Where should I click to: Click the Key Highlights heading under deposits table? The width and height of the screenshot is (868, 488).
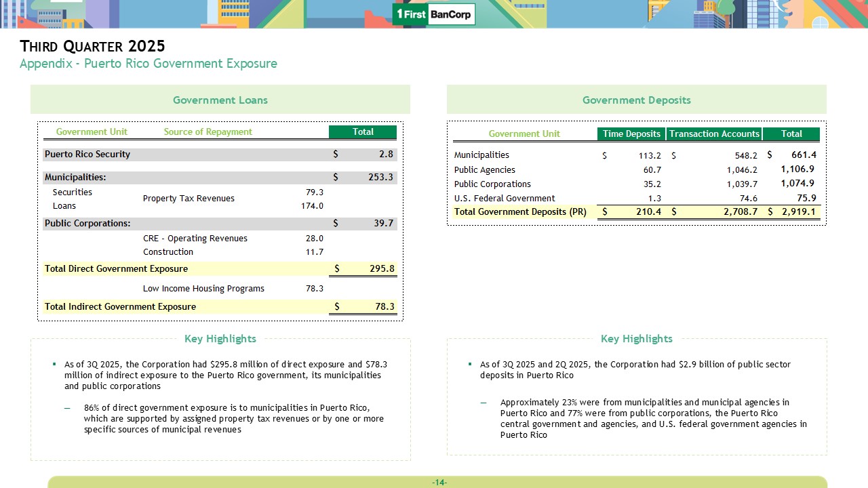tap(636, 338)
